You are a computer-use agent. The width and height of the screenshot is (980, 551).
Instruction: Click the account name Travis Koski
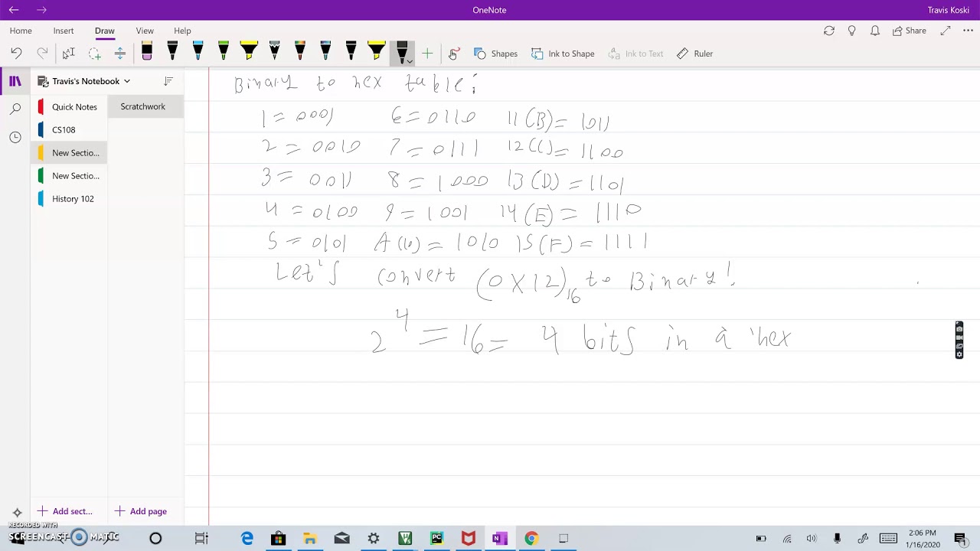948,10
